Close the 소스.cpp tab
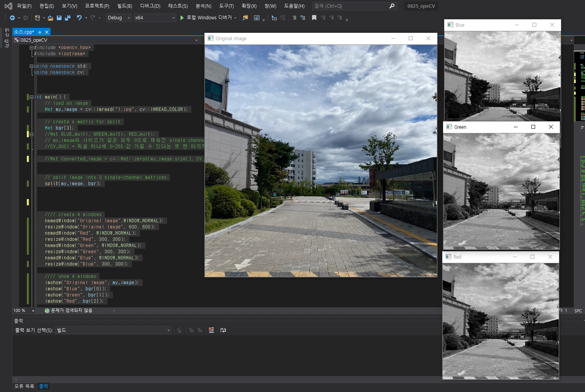Image resolution: width=585 pixels, height=392 pixels. pos(47,32)
